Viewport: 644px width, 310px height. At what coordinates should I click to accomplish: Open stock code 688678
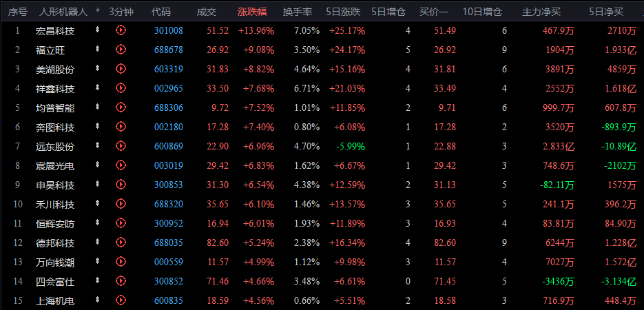(168, 50)
